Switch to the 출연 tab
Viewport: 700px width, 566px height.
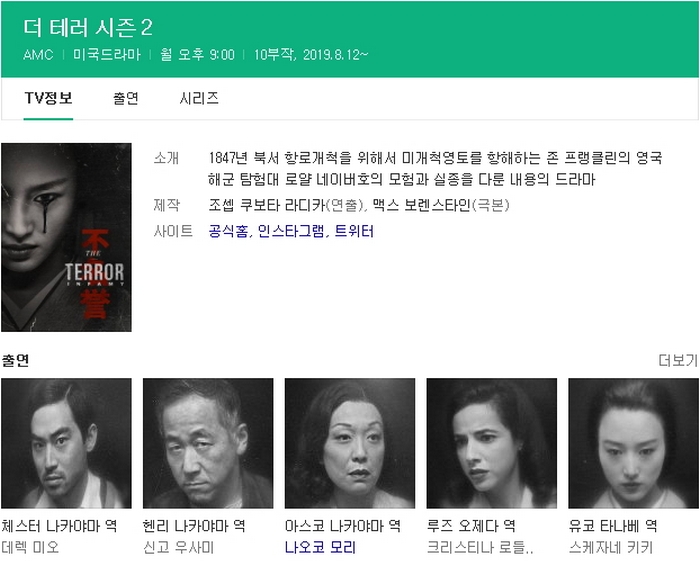(x=126, y=98)
